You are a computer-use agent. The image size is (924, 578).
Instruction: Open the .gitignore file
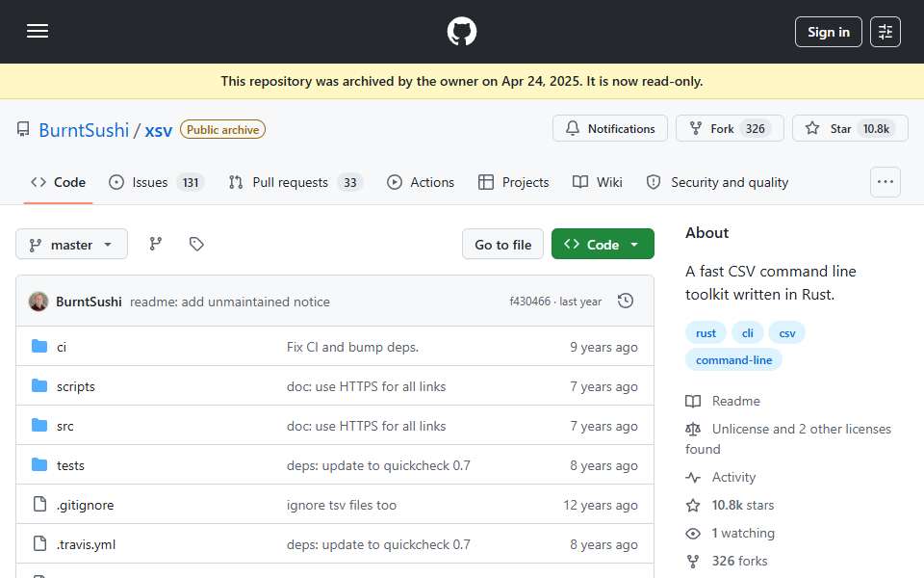(85, 505)
